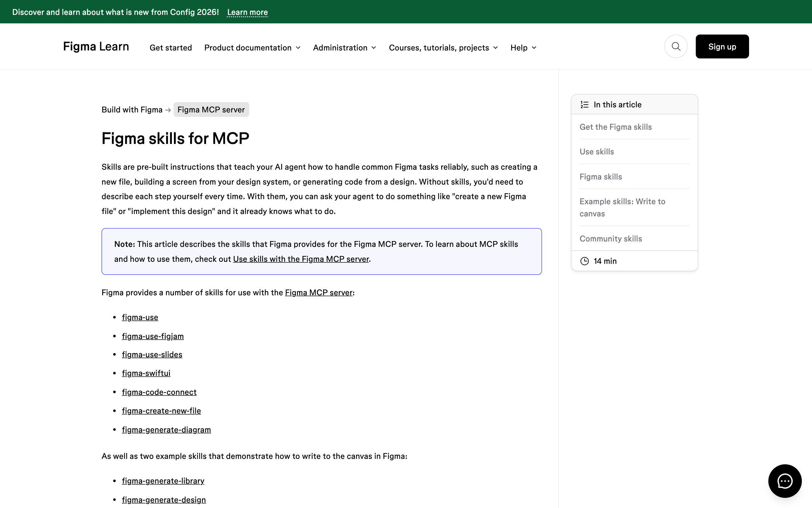Click the 14 min reading time
Screen dimensions: 812x508
pyautogui.click(x=605, y=261)
